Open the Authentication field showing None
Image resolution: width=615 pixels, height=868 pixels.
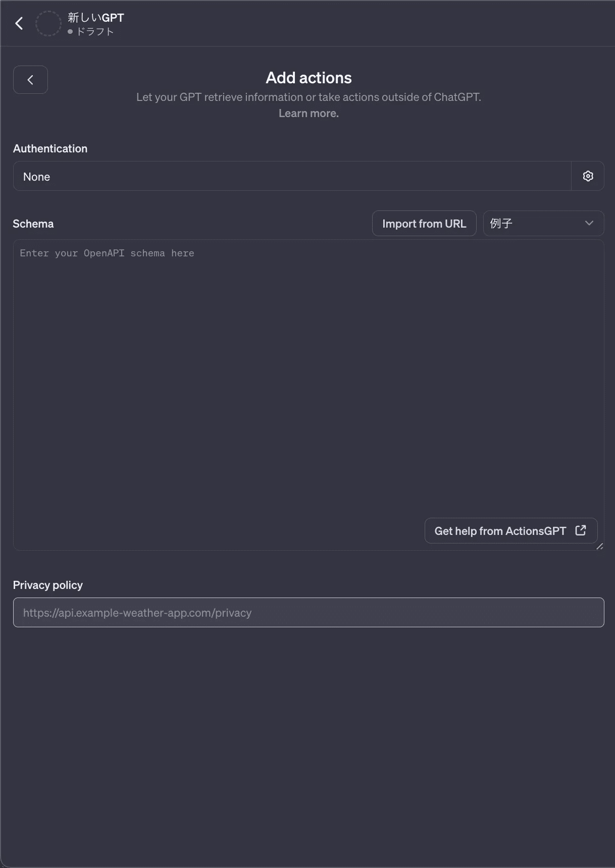tap(292, 176)
